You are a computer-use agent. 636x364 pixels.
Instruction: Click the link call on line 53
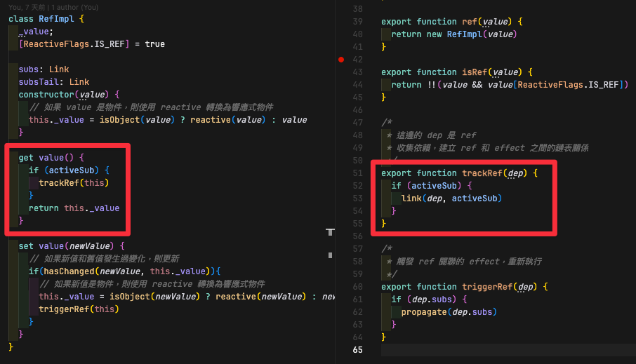(413, 198)
